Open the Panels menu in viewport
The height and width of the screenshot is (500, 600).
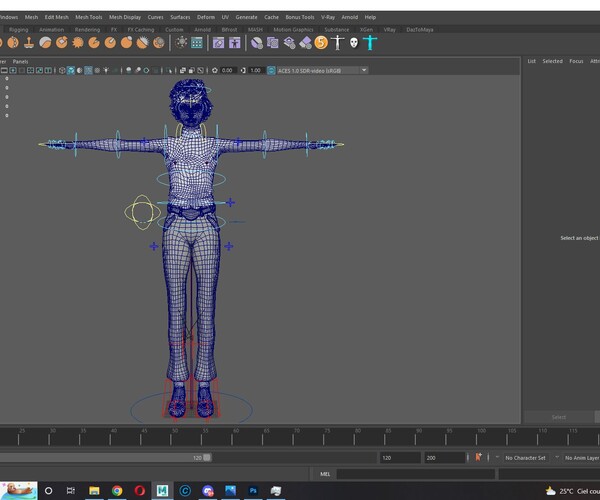pyautogui.click(x=20, y=62)
